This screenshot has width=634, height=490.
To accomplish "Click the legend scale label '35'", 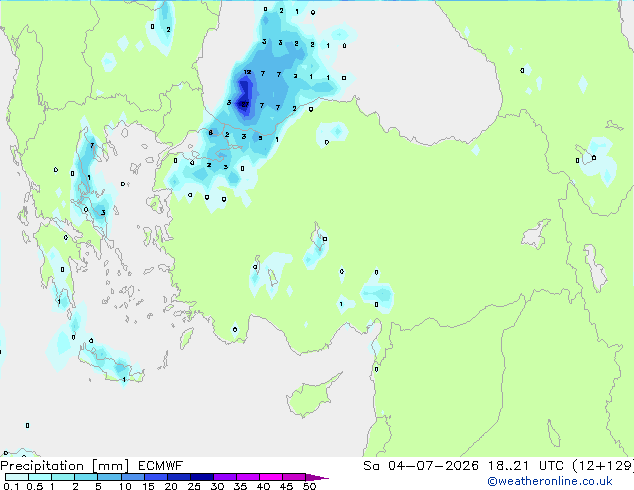I will [240, 486].
